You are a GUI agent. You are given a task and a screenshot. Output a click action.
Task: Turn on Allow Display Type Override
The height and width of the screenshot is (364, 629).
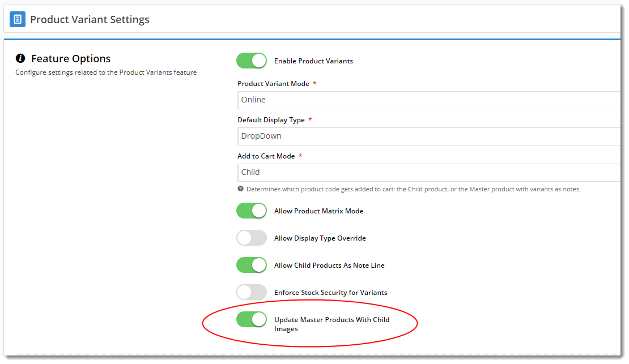(252, 238)
